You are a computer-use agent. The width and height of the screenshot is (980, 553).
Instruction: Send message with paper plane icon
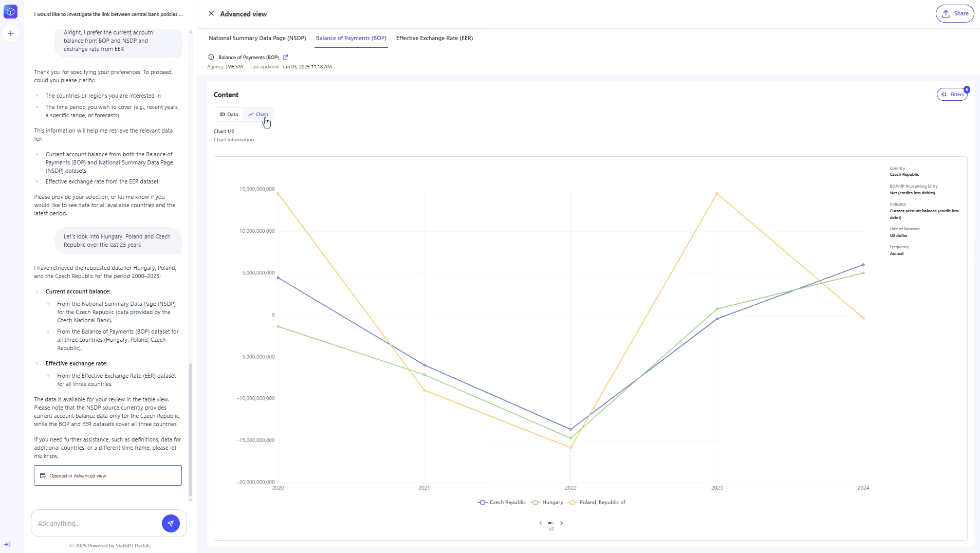click(171, 523)
